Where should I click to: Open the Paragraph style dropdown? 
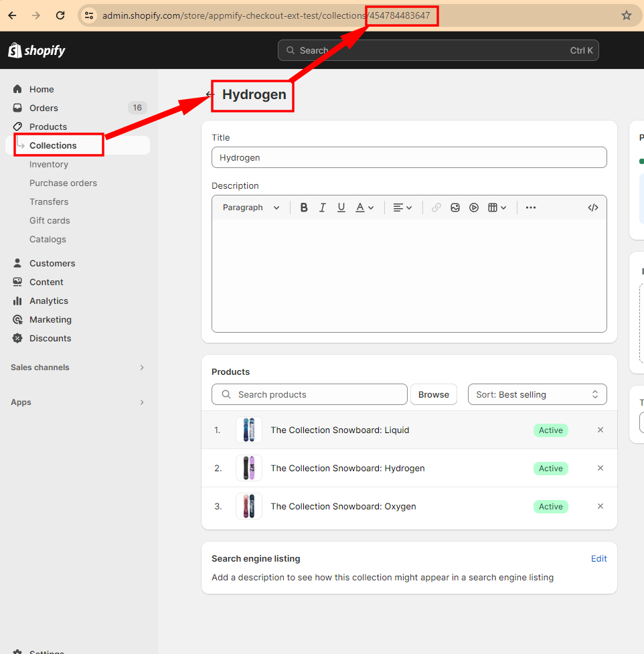tap(251, 208)
